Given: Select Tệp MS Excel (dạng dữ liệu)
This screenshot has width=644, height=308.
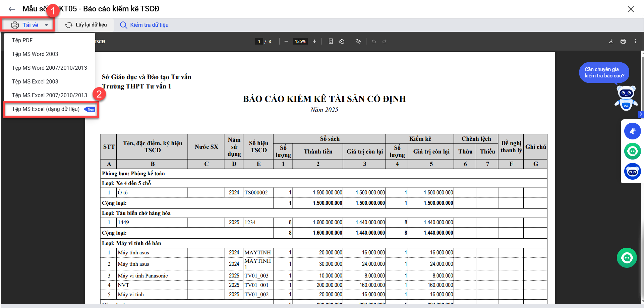Looking at the screenshot, I should (x=46, y=109).
